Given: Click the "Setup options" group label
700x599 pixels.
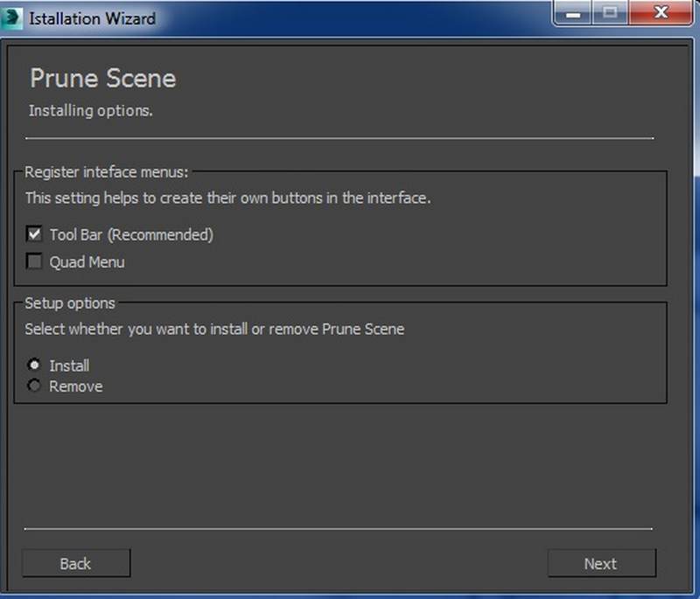Looking at the screenshot, I should click(69, 303).
